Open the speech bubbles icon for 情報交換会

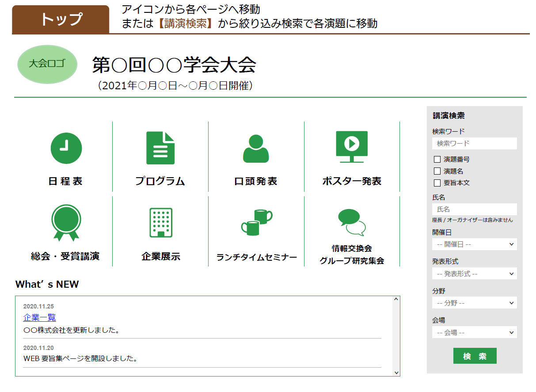[352, 222]
